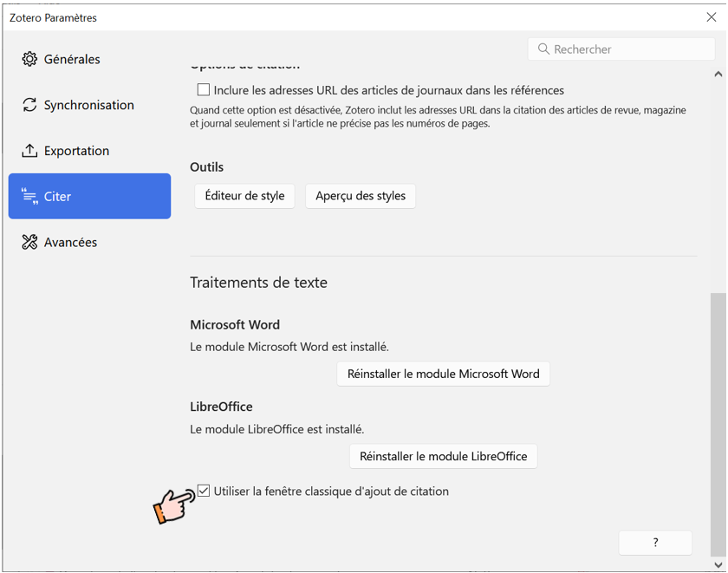This screenshot has width=728, height=573.
Task: Click the Microsoft Word heading
Action: 235,324
